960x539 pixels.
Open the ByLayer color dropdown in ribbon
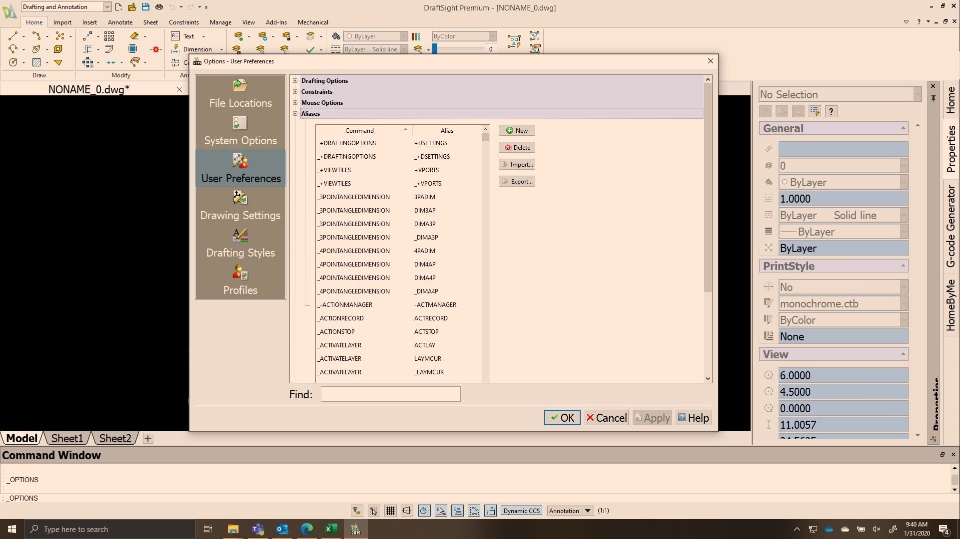coord(375,36)
